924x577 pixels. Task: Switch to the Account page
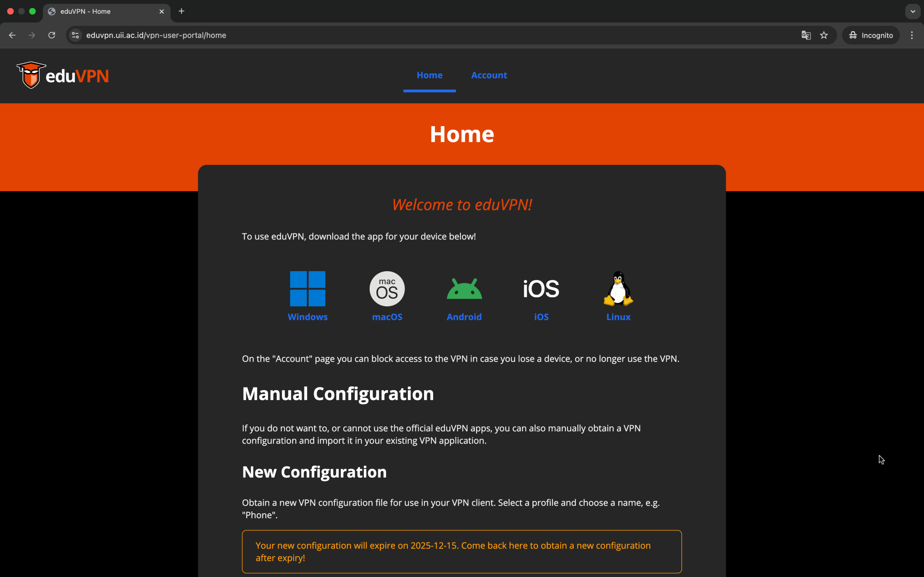(489, 75)
